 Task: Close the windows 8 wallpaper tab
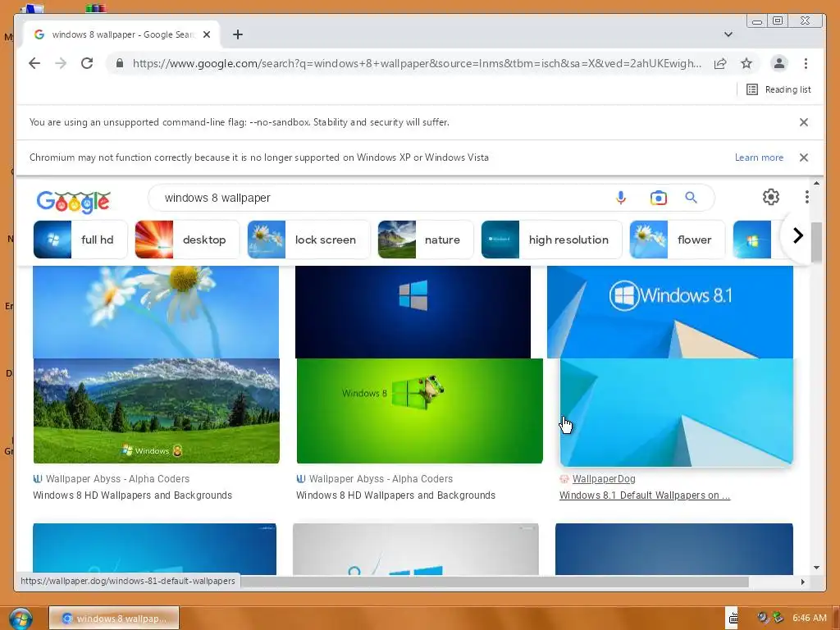pos(207,34)
